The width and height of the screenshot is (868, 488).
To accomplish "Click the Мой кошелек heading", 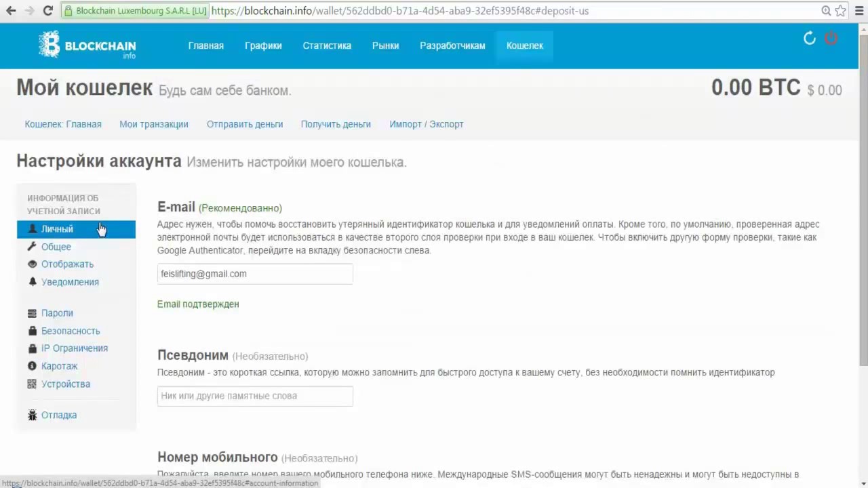I will coord(85,87).
